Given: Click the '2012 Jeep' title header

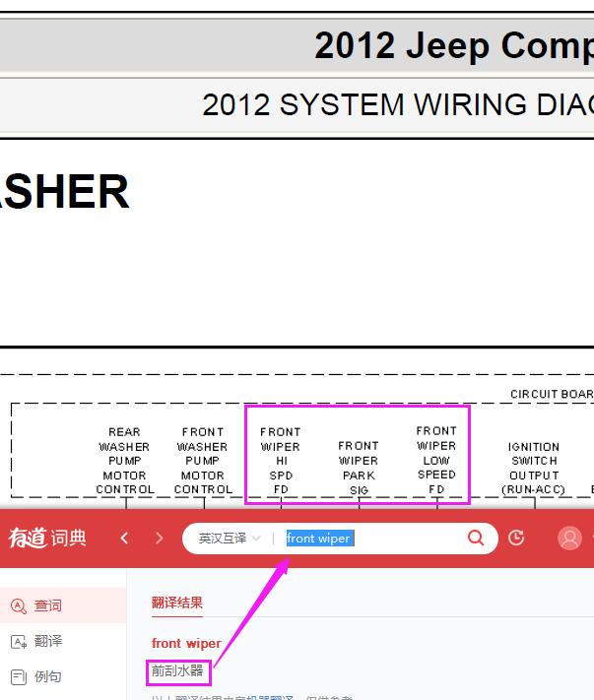Looking at the screenshot, I should 454,45.
